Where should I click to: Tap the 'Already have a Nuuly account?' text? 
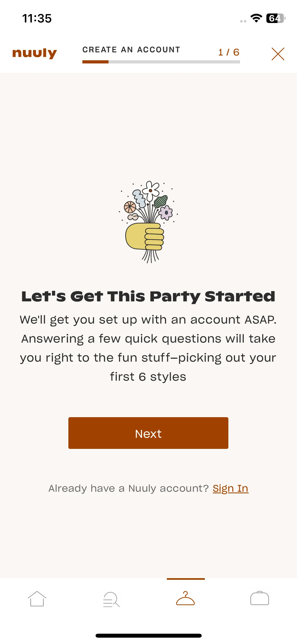[129, 489]
